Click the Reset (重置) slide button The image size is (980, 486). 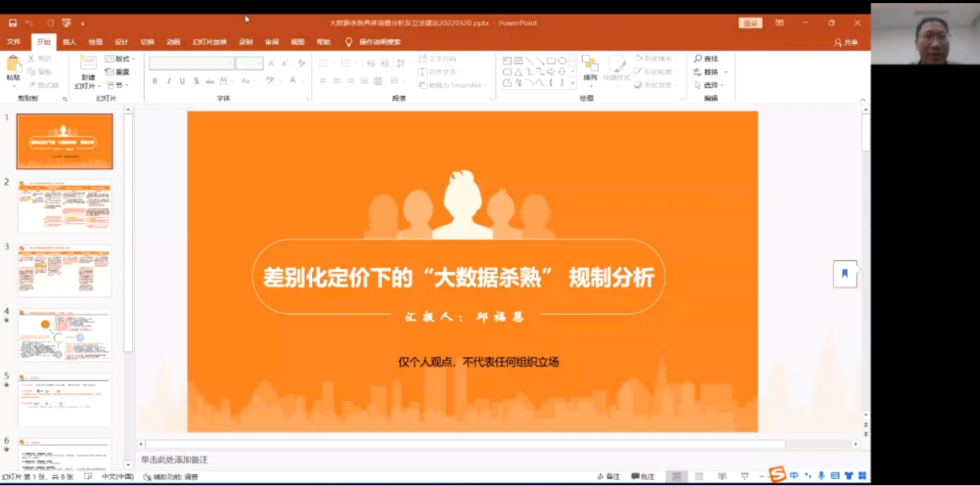pyautogui.click(x=117, y=72)
